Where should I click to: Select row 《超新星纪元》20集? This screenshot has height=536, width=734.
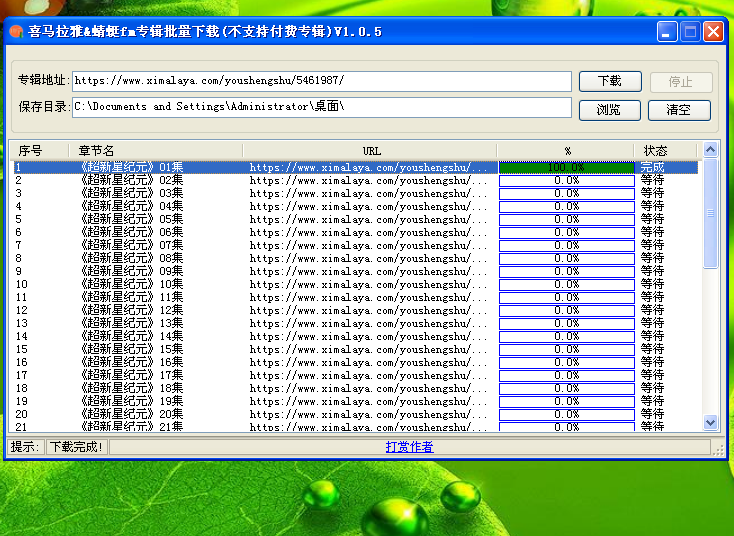coord(130,414)
